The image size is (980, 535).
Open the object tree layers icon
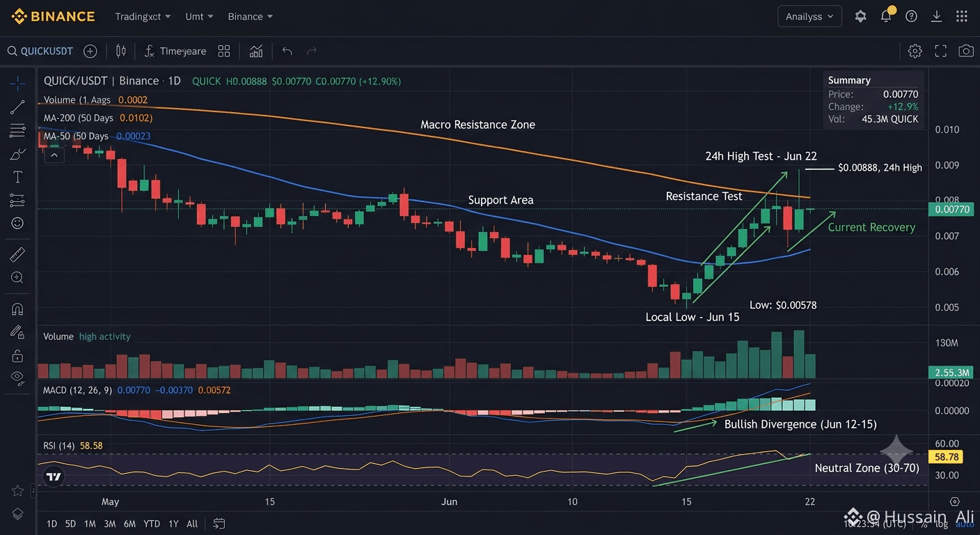coord(17,514)
